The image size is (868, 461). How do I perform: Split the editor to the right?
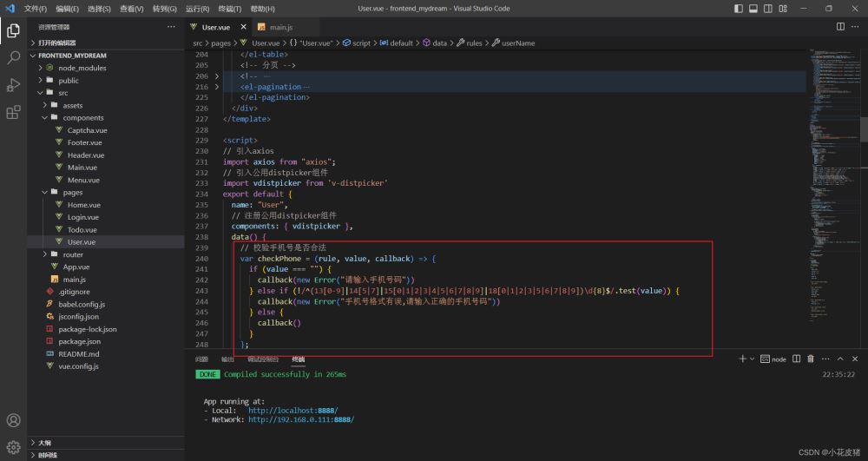pyautogui.click(x=840, y=27)
